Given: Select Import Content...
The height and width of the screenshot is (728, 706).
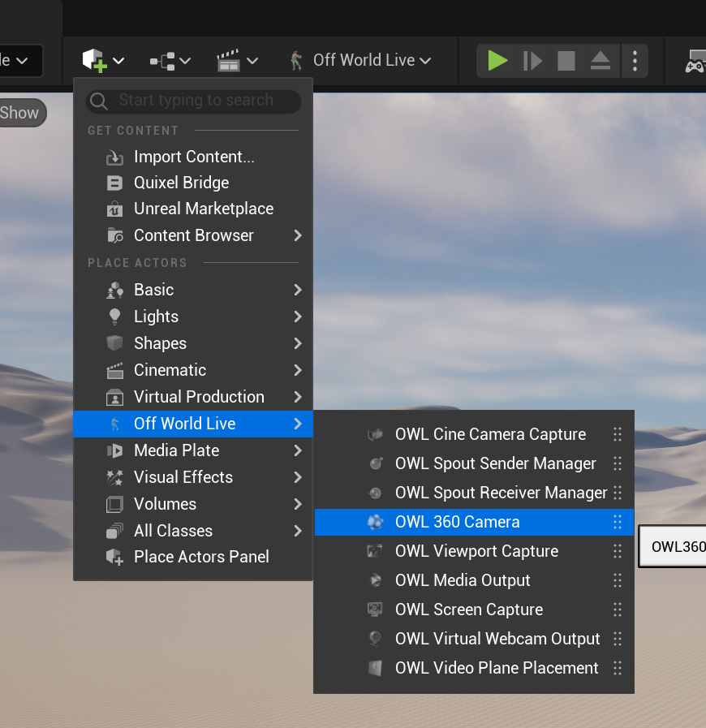Looking at the screenshot, I should click(193, 157).
